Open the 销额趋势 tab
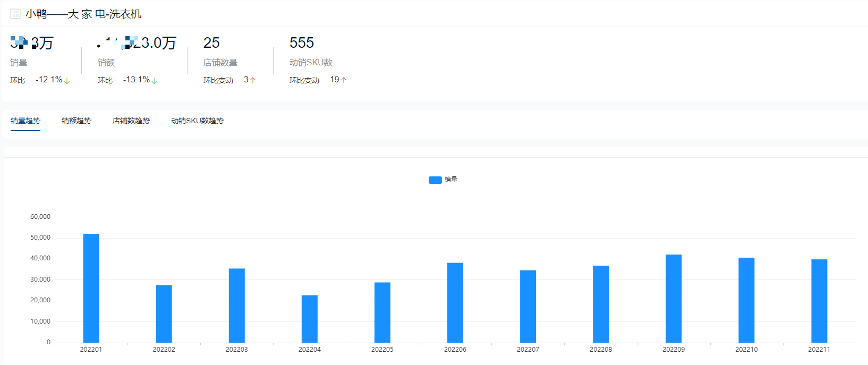The width and height of the screenshot is (868, 365). coord(76,121)
